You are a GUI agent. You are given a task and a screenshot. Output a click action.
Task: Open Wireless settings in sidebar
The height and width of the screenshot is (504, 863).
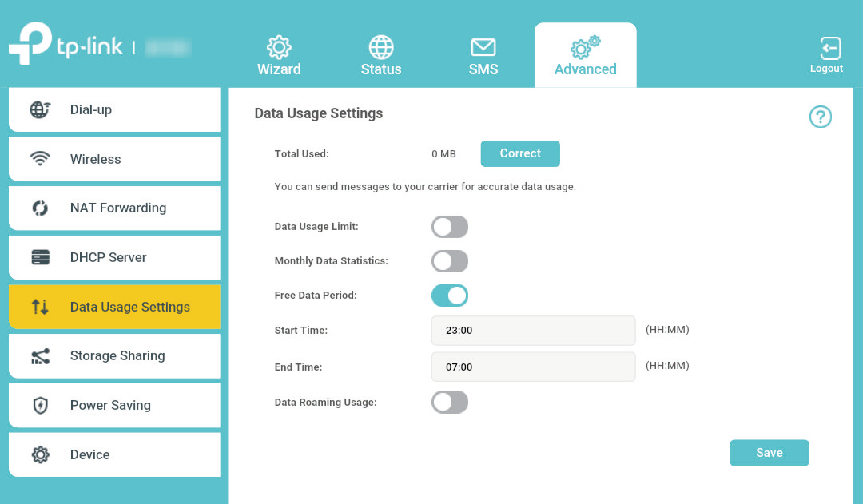[114, 159]
